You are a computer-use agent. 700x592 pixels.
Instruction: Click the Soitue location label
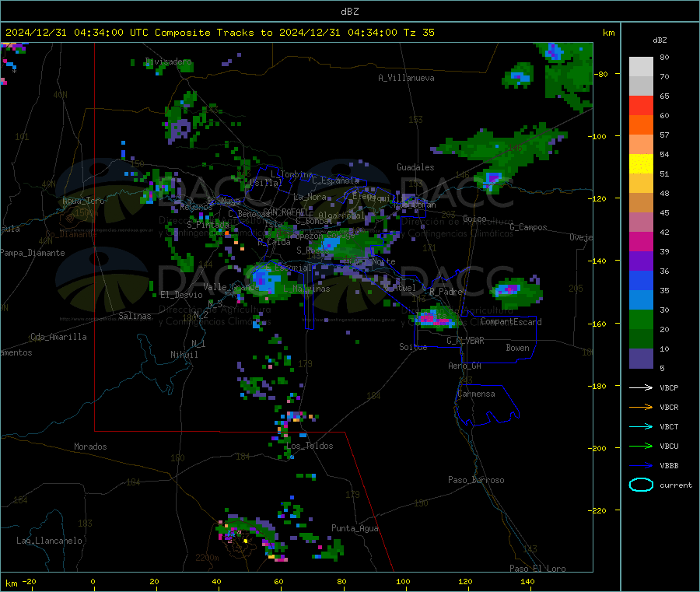(x=413, y=347)
